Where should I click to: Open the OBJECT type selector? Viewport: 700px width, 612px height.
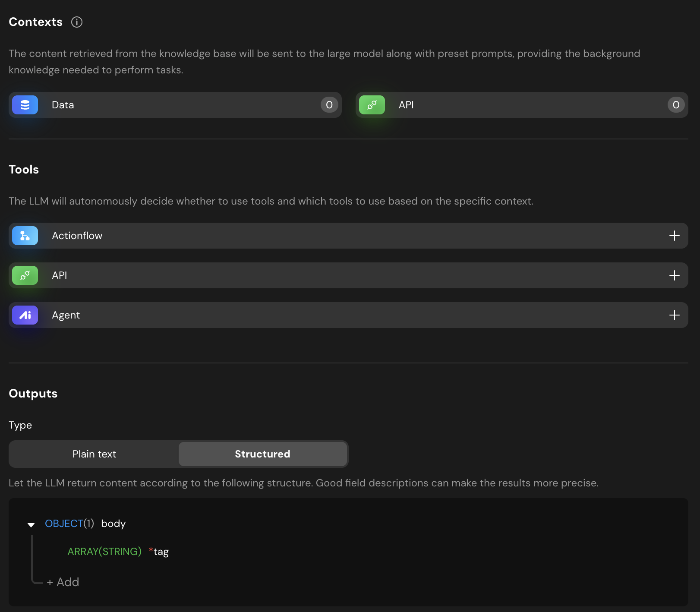point(64,524)
